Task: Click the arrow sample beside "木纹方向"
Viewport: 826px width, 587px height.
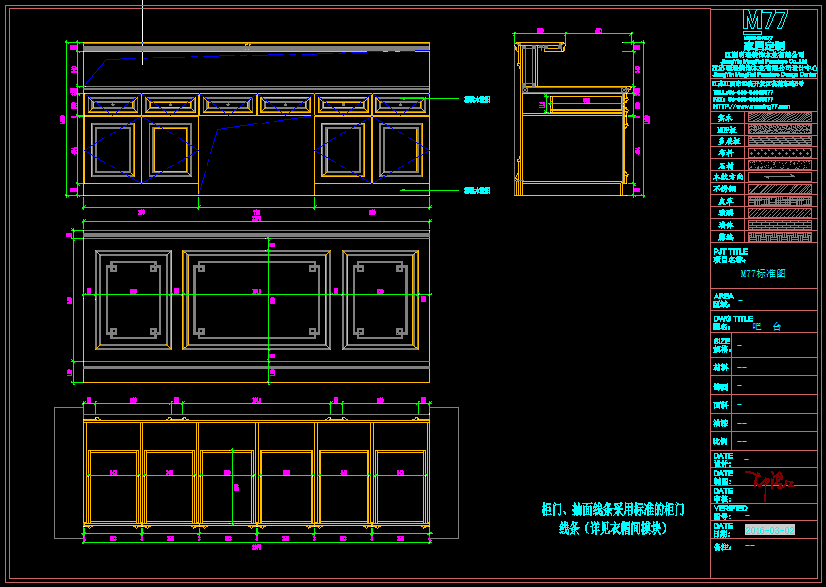Action: [780, 177]
